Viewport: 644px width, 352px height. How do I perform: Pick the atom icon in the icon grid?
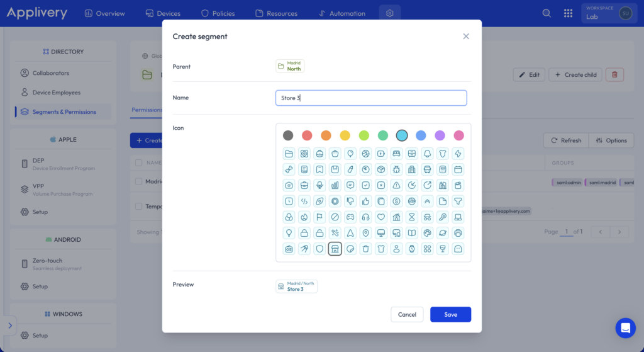(x=304, y=154)
